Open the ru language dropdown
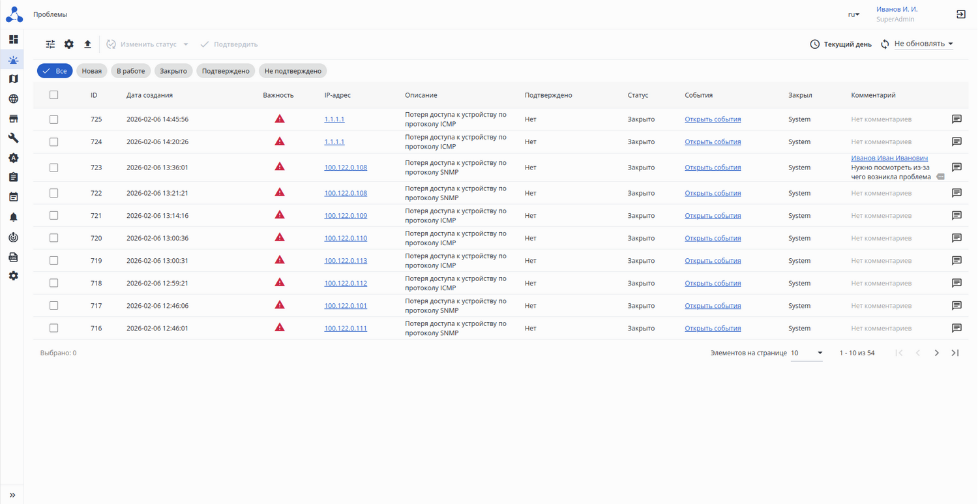This screenshot has width=980, height=504. 854,14
